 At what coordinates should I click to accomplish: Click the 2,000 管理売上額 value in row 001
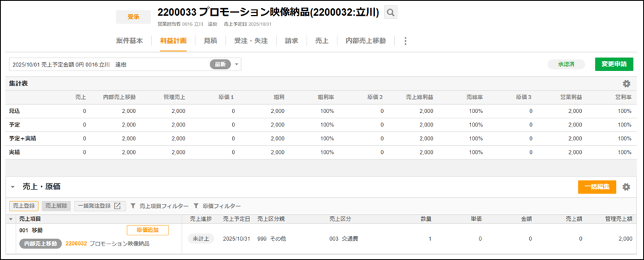point(625,239)
